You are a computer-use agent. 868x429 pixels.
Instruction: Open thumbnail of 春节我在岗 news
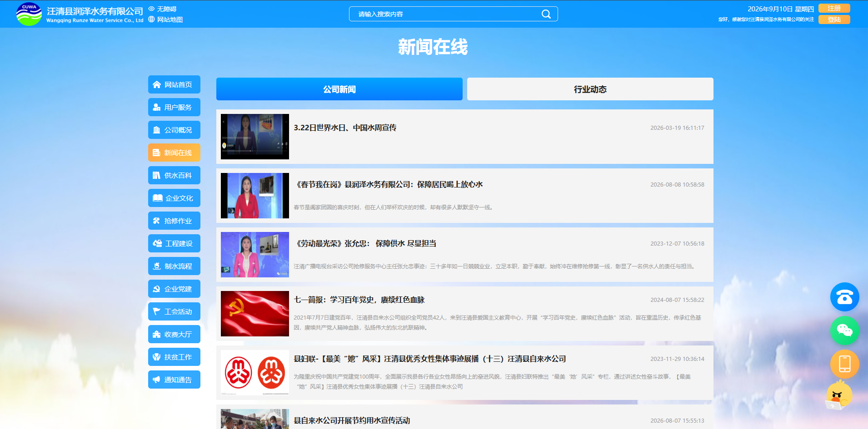(x=255, y=196)
